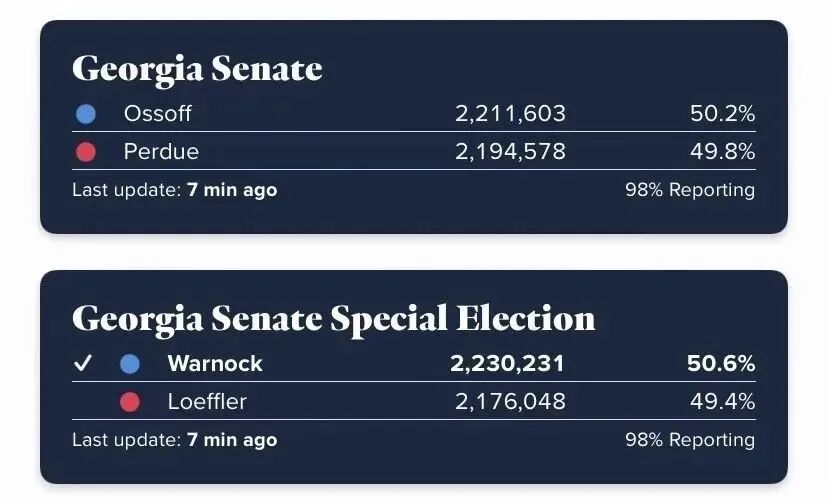Open the Georgia Senate Special Election heading

(x=333, y=318)
